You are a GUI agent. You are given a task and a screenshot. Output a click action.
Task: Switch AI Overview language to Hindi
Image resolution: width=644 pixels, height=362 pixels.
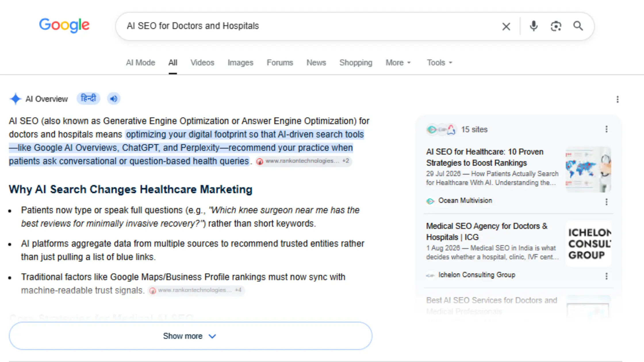(x=88, y=99)
